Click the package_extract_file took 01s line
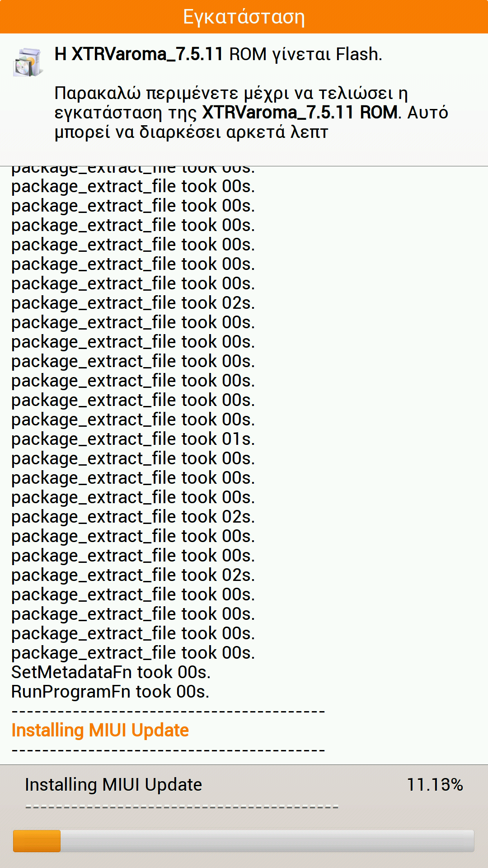488x868 pixels. tap(133, 439)
